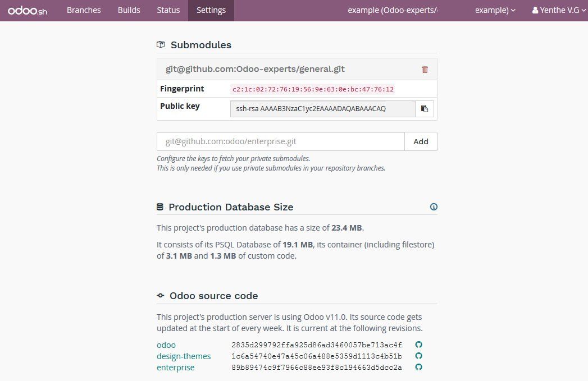Open the Branches tab
This screenshot has height=381, width=588.
point(84,10)
